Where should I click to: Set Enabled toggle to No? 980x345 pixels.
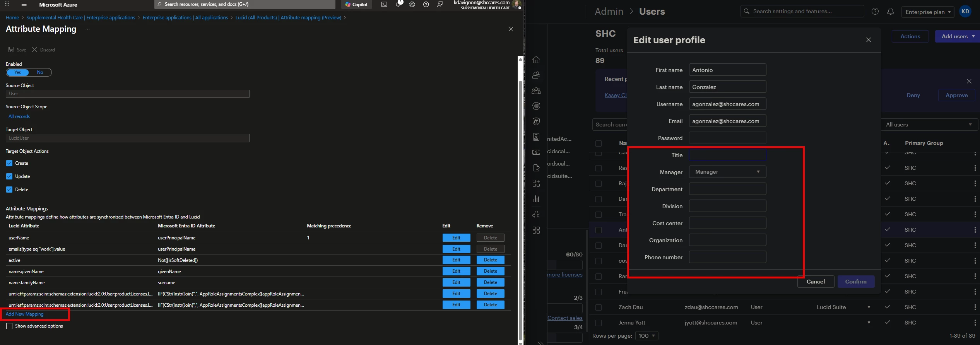[40, 72]
